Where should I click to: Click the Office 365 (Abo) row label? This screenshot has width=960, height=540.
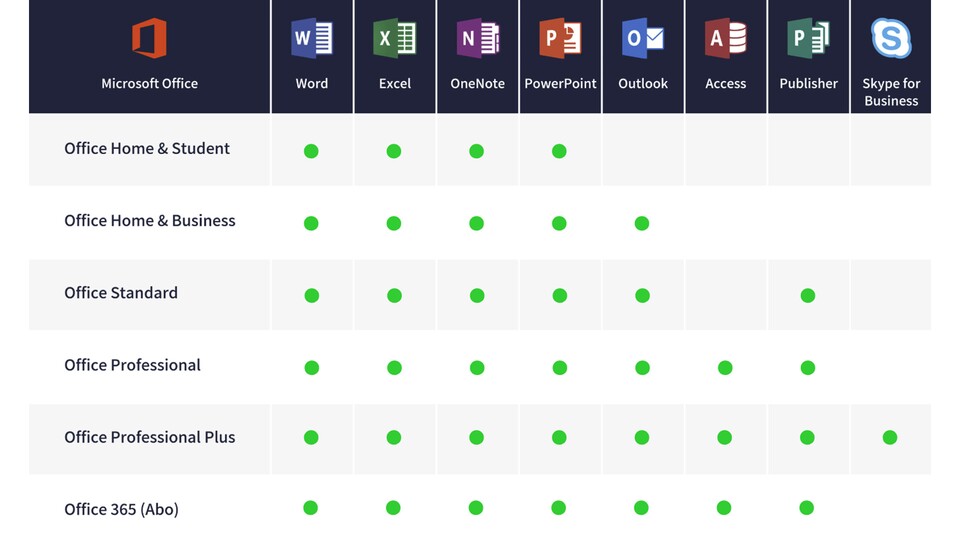pyautogui.click(x=121, y=509)
